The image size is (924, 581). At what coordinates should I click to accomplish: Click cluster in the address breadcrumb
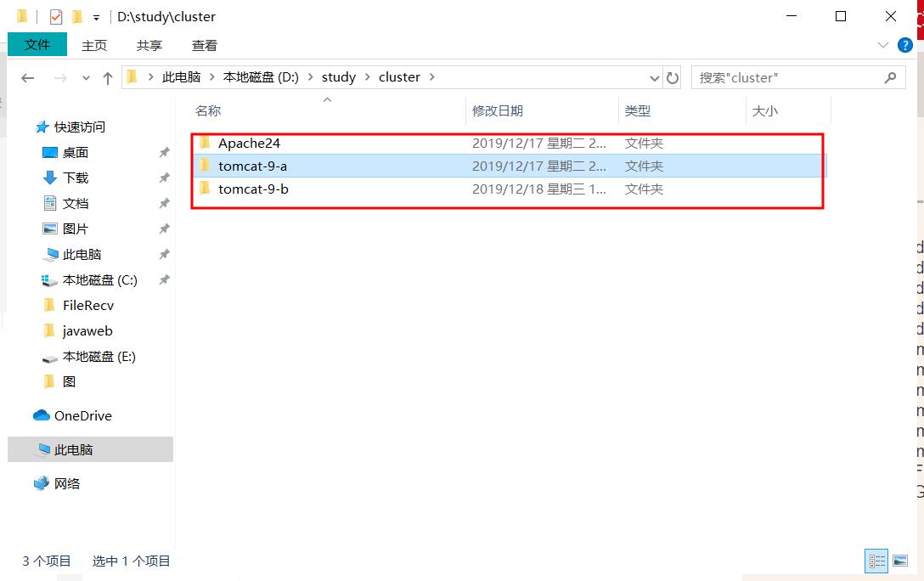click(399, 77)
